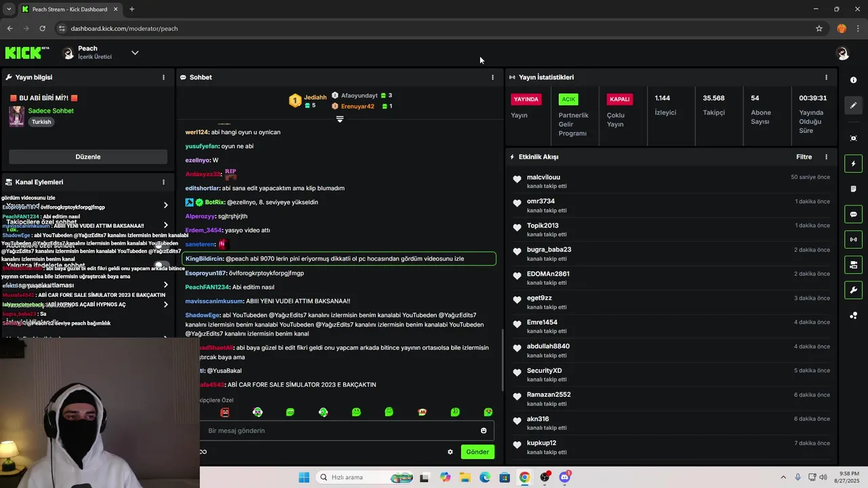This screenshot has width=868, height=488.
Task: Insert the red angry emote
Action: tap(224, 412)
